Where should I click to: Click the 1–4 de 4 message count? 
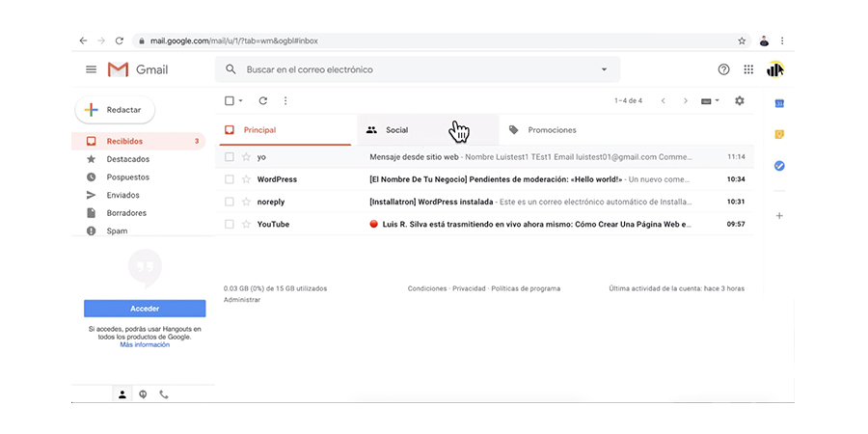click(x=628, y=100)
